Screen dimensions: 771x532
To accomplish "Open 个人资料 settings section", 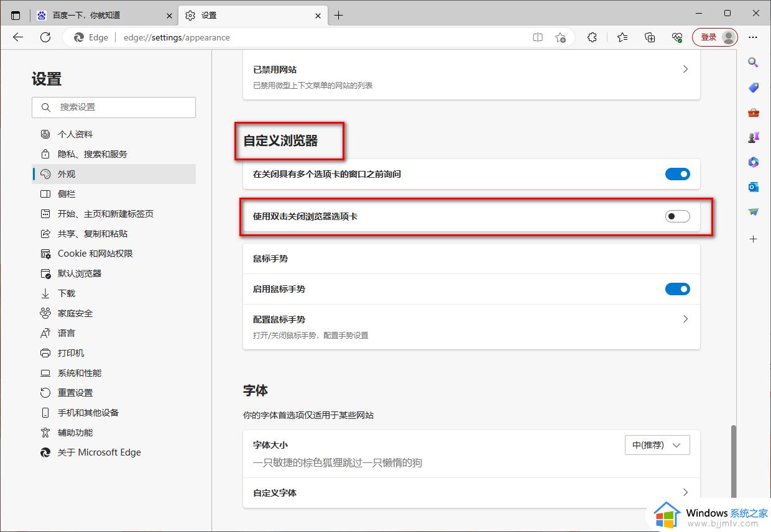I will 114,134.
